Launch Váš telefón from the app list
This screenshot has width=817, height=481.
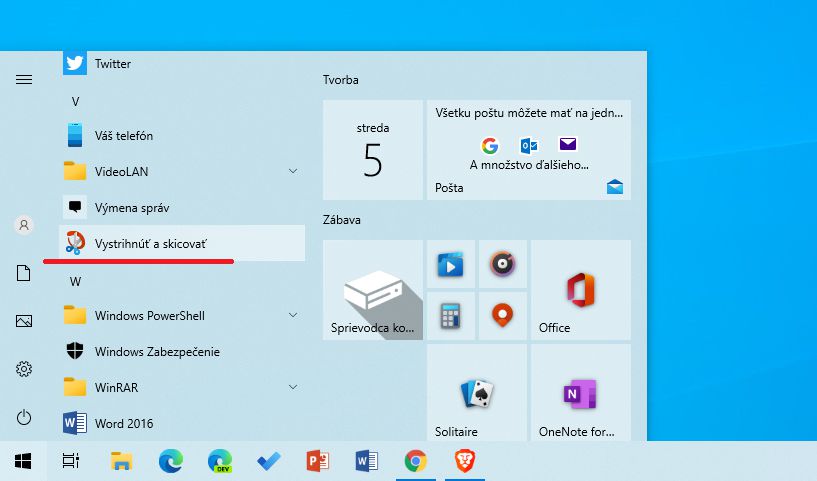pyautogui.click(x=182, y=135)
